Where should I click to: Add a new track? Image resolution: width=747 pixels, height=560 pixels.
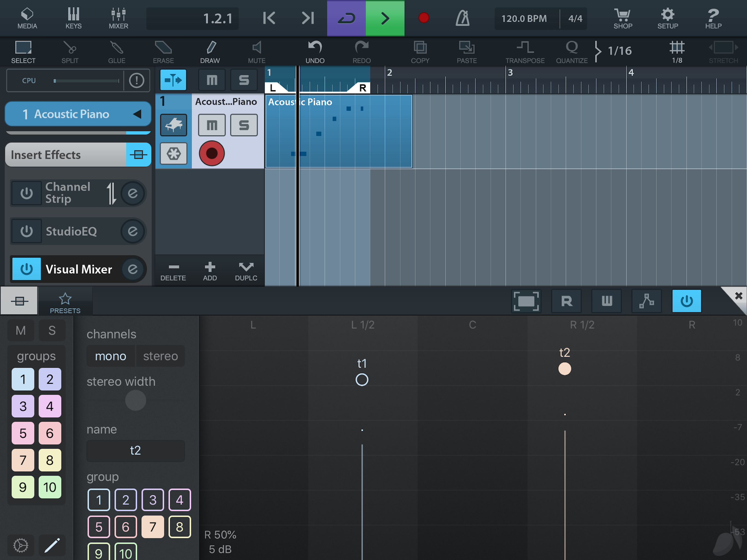[210, 271]
